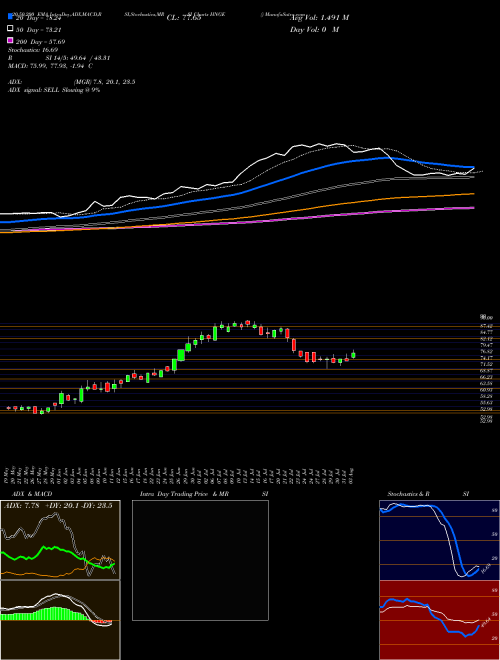This screenshot has height=660, width=500.
Task: Click the white 50 Day legend box
Action: click(10, 29)
